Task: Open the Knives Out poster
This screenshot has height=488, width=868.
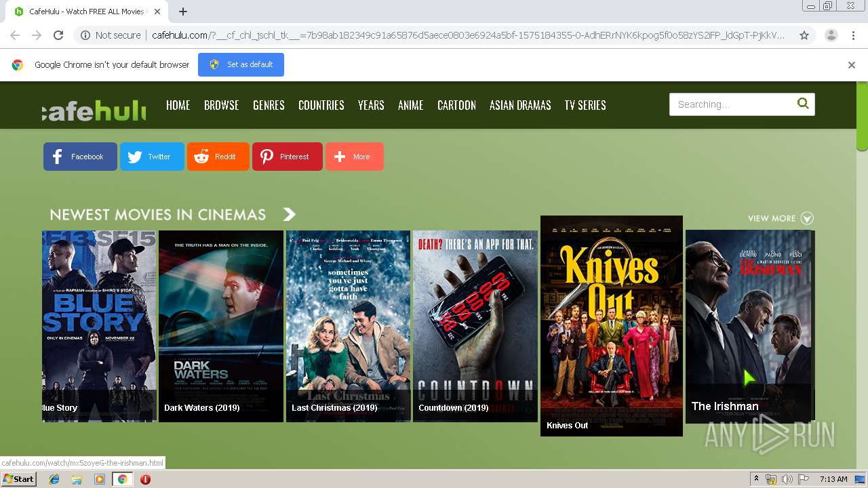Action: tap(612, 326)
